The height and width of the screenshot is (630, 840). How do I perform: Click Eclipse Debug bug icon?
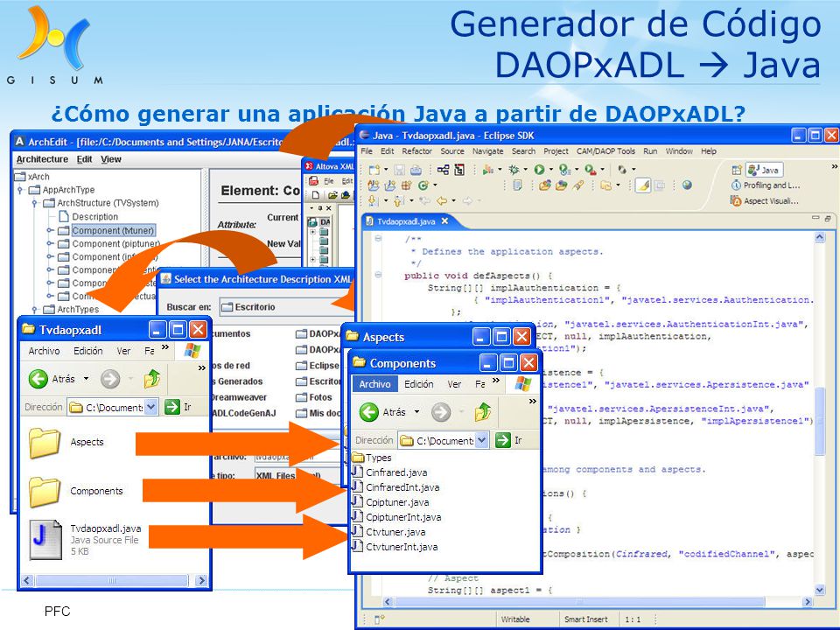pos(514,169)
